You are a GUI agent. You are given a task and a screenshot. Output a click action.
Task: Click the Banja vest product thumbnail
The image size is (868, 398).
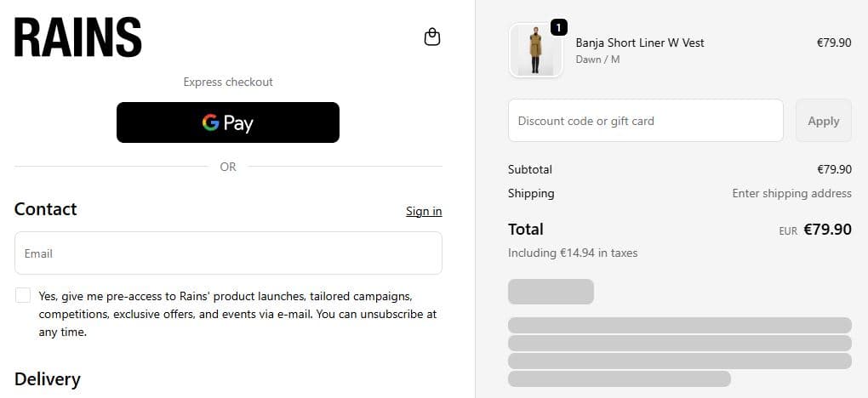(x=535, y=51)
